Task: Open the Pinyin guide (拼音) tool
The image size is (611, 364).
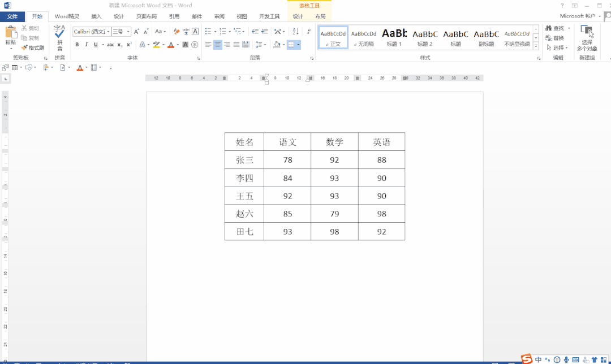Action: click(x=59, y=38)
